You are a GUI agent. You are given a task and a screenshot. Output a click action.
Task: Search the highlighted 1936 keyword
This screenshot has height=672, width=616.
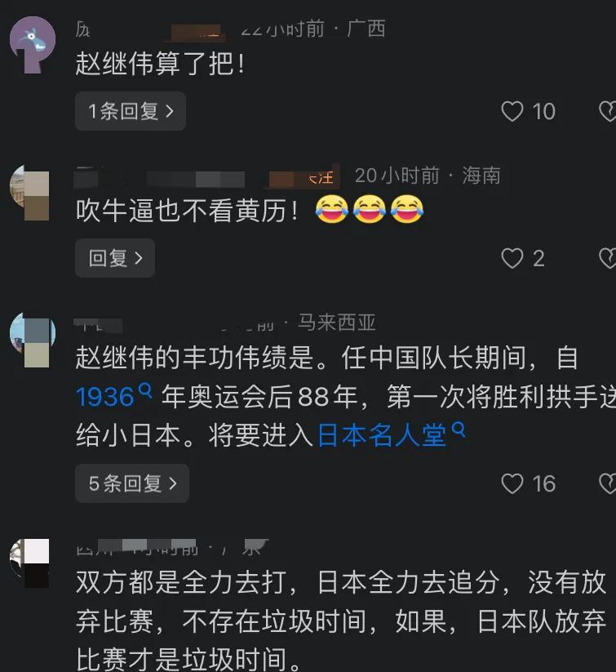[x=105, y=397]
